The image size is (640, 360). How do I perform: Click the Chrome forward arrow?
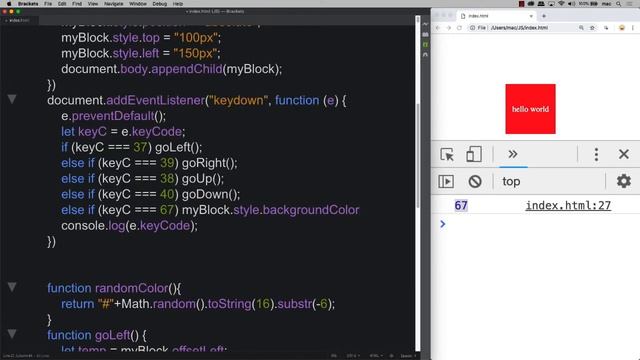tap(449, 28)
